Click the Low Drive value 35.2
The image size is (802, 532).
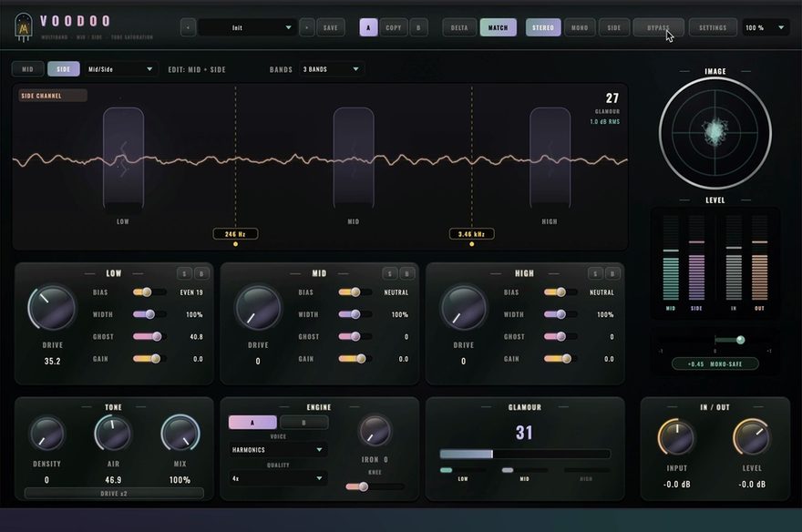52,362
